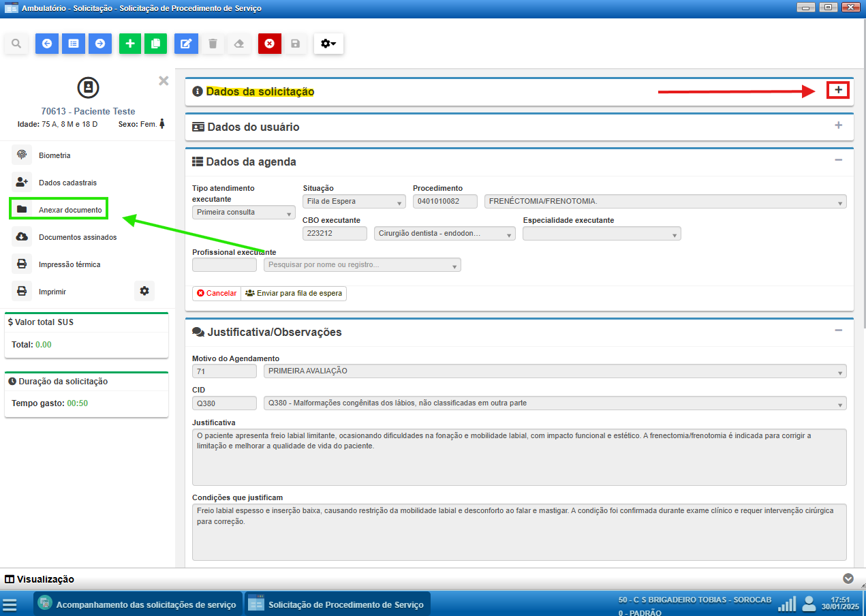Expand the Dados do usuário panel

point(838,125)
